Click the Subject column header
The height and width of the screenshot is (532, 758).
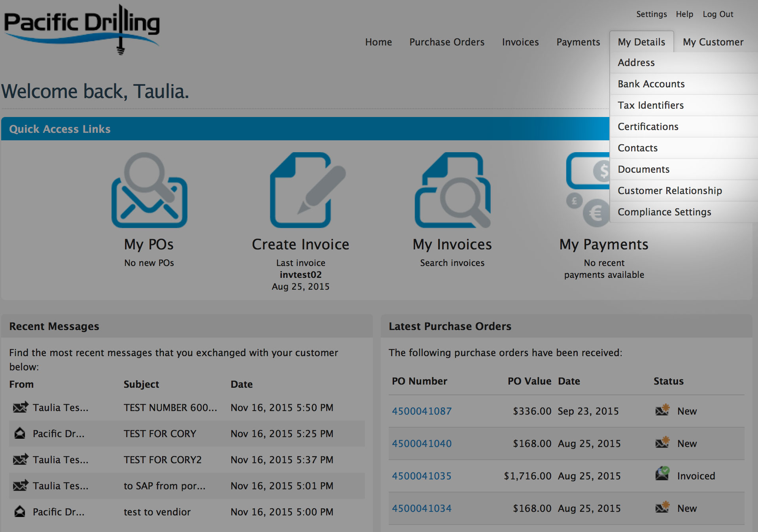[x=141, y=384]
